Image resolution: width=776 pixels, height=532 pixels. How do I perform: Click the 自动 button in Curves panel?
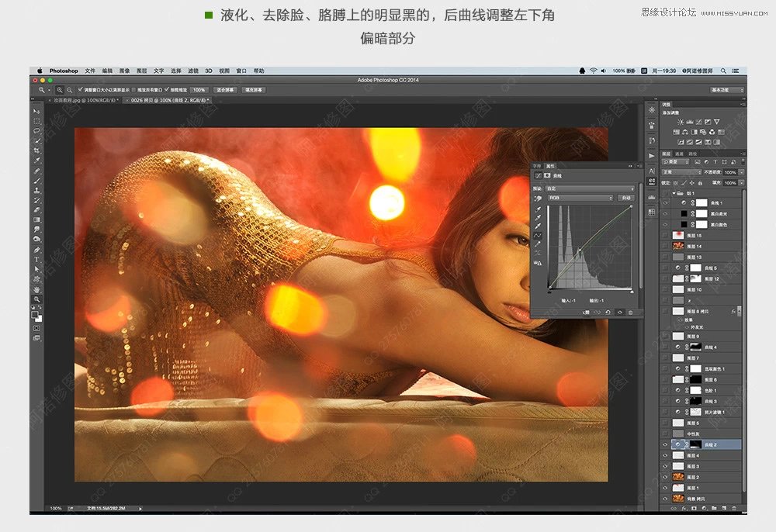[x=626, y=199]
